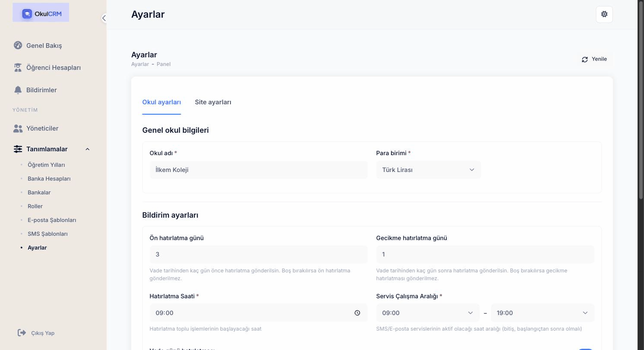Switch to Okul ayarları tab
Screen dimensions: 644x350
161,102
